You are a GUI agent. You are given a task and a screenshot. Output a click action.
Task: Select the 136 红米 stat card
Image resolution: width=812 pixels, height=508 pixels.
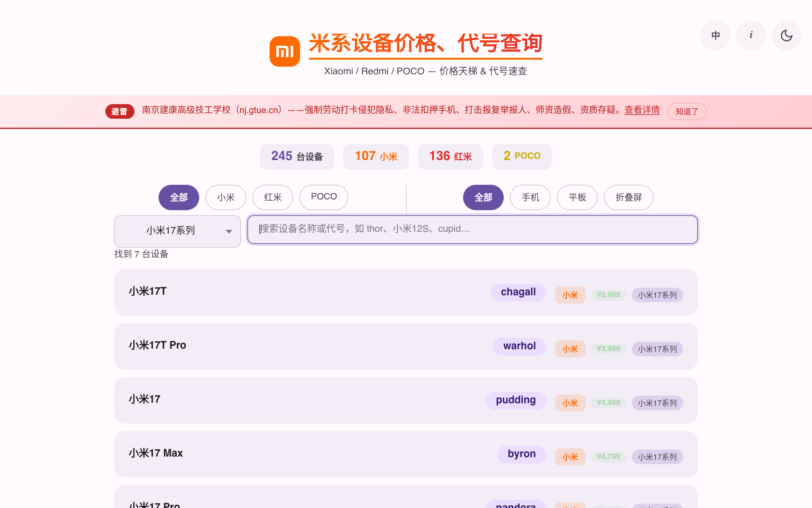point(450,157)
